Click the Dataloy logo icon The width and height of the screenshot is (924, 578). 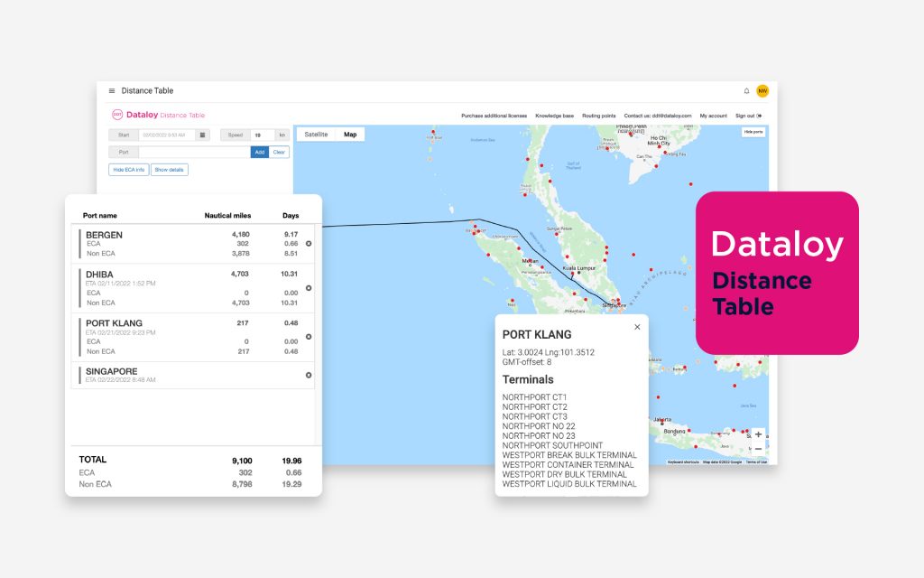click(x=117, y=115)
